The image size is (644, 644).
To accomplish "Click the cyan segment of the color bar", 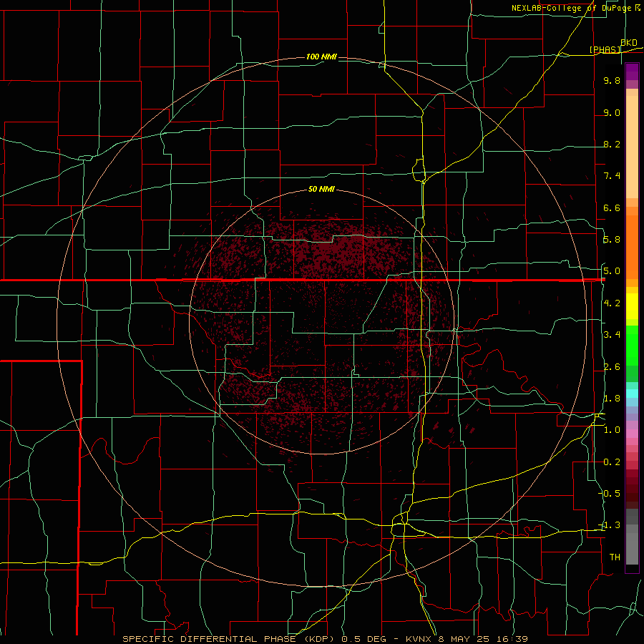I will click(632, 394).
